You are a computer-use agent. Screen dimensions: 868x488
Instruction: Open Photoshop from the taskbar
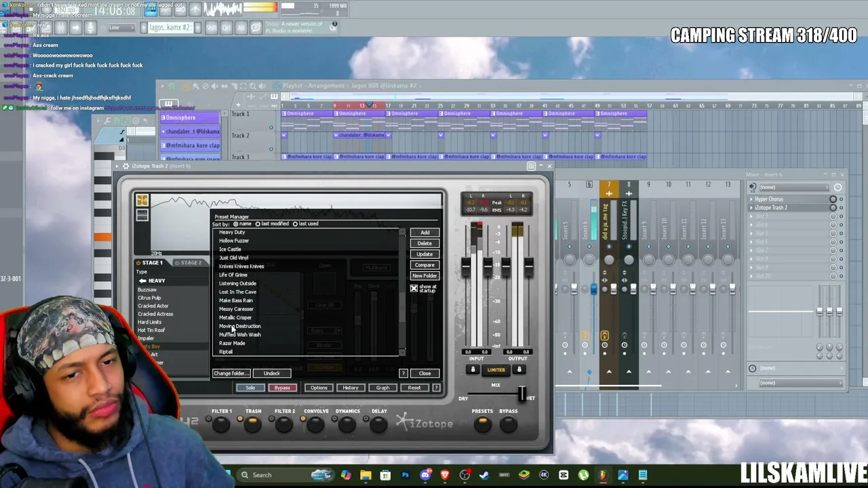coord(406,475)
